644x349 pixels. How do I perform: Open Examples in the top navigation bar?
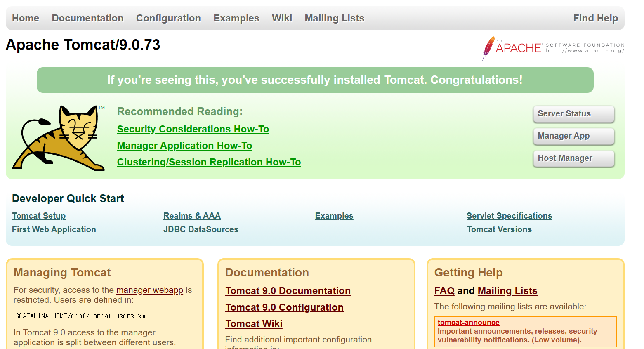(x=236, y=18)
